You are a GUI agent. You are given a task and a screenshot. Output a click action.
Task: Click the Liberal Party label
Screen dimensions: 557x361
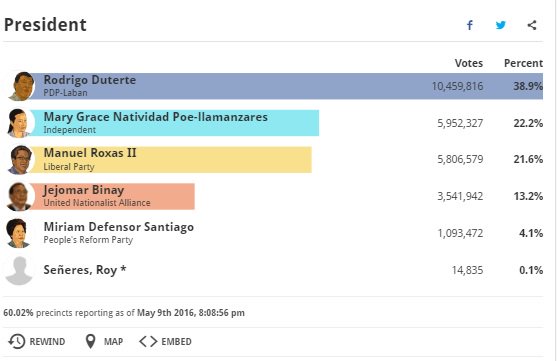tap(69, 167)
